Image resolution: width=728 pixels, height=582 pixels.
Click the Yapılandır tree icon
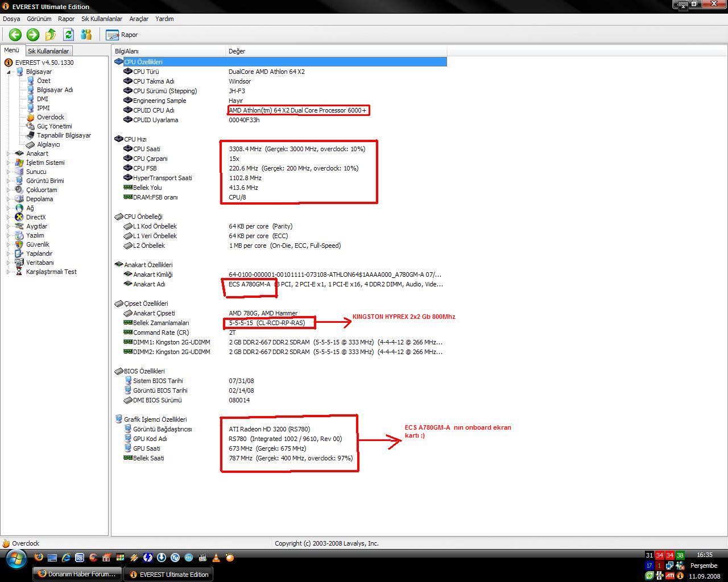click(19, 253)
